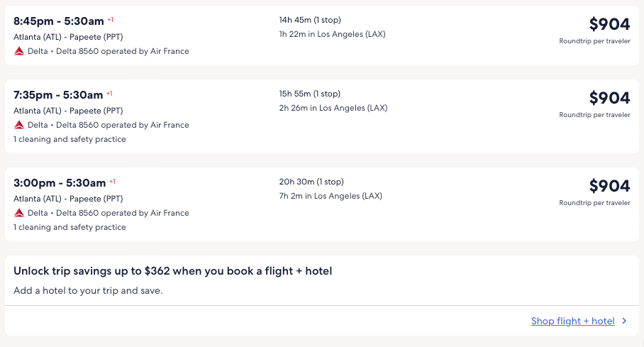
Task: Click the Unlock trip savings up to $362 heading
Action: pos(173,271)
